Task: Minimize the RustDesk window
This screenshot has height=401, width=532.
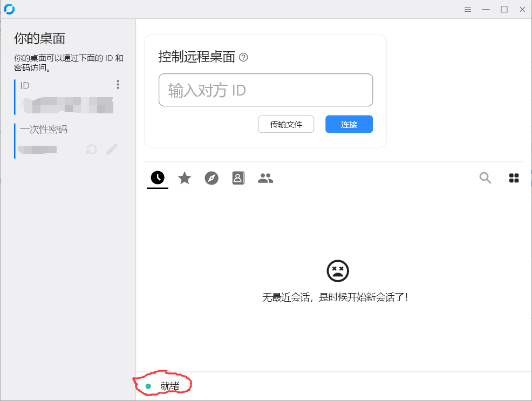Action: pyautogui.click(x=486, y=10)
